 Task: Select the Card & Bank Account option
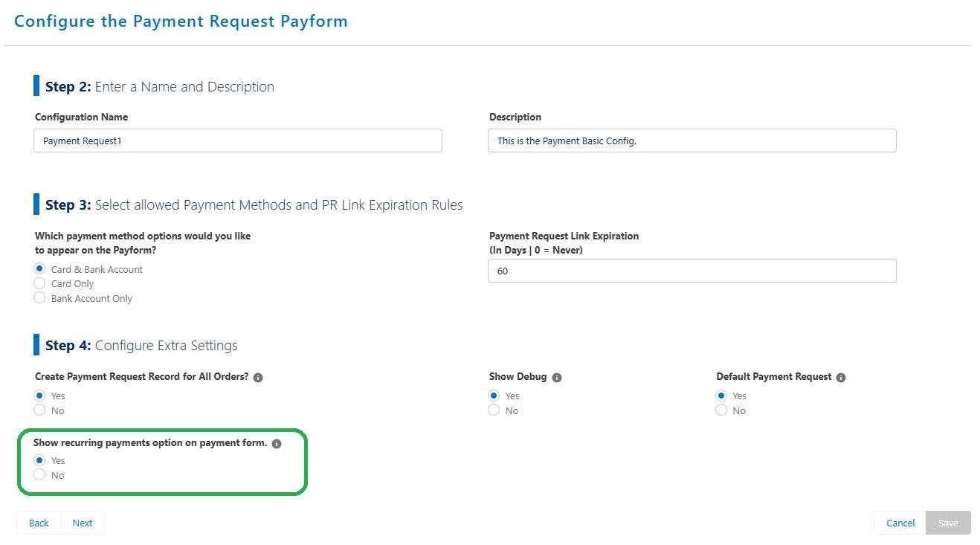39,269
